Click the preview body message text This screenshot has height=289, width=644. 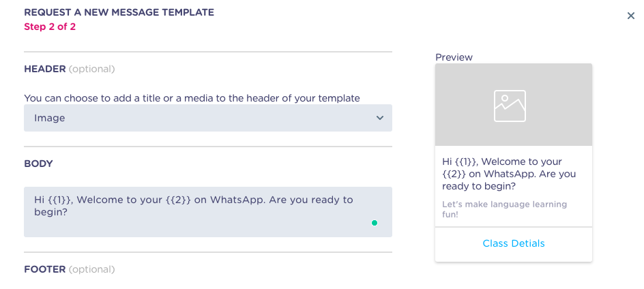(509, 174)
